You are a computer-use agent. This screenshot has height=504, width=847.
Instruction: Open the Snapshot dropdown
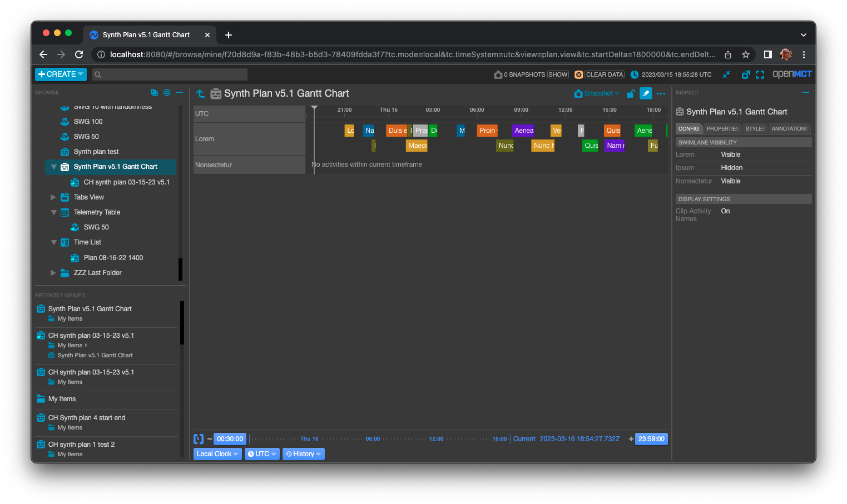pyautogui.click(x=597, y=93)
